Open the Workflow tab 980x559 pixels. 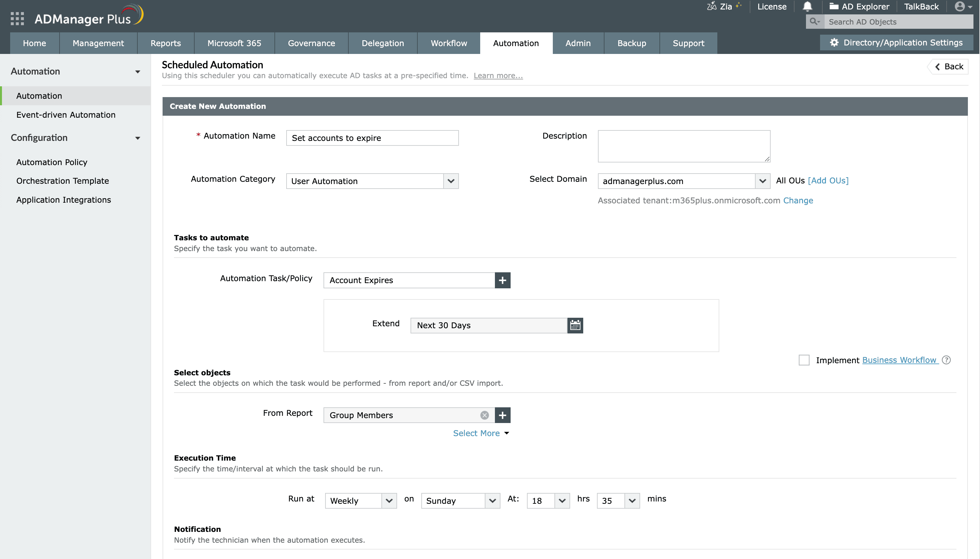point(449,43)
